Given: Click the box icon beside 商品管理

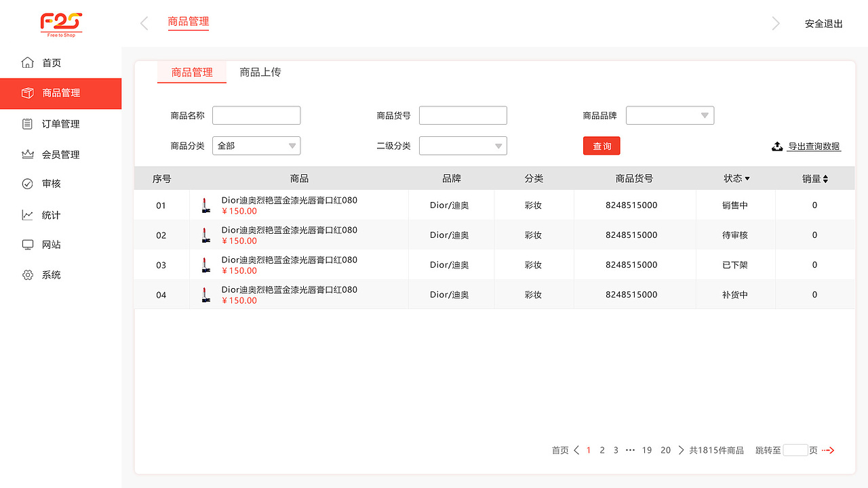Looking at the screenshot, I should coord(28,93).
